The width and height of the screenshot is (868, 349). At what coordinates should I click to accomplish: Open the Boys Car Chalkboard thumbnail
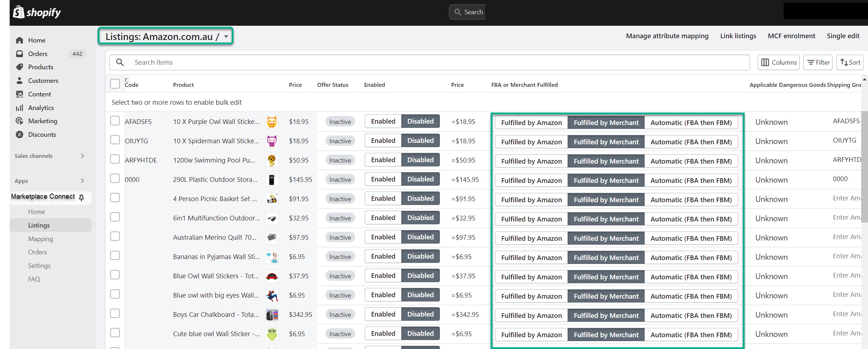272,315
